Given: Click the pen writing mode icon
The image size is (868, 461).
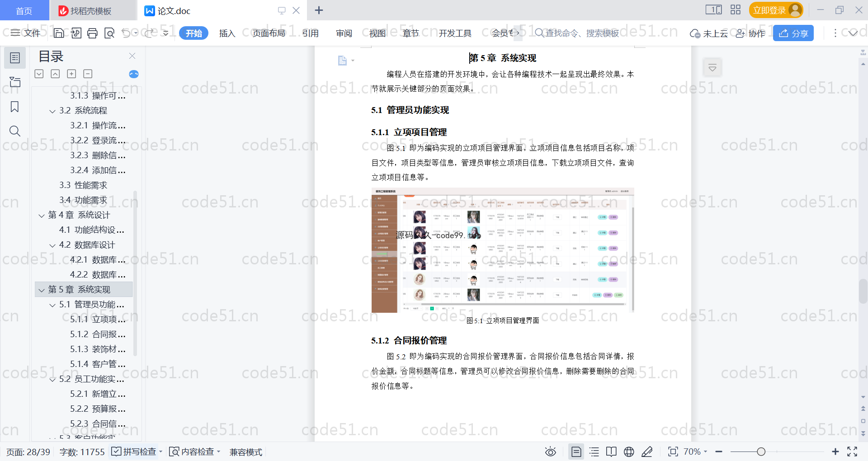Looking at the screenshot, I should tap(647, 452).
